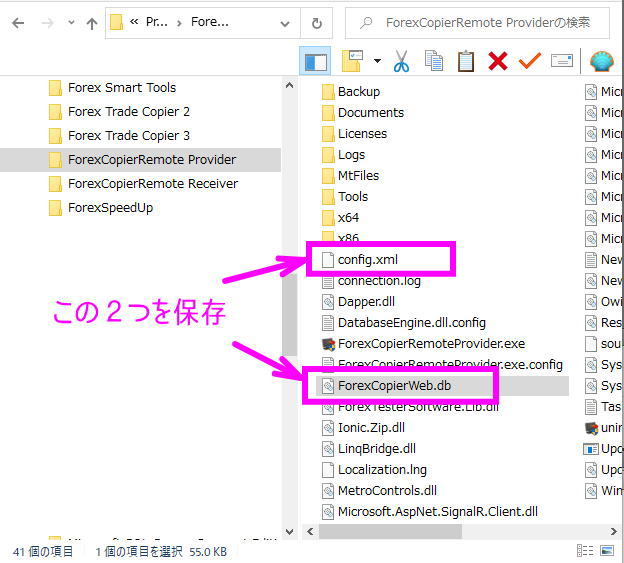
Task: Open the recent locations dropdown arrow
Action: 71,23
